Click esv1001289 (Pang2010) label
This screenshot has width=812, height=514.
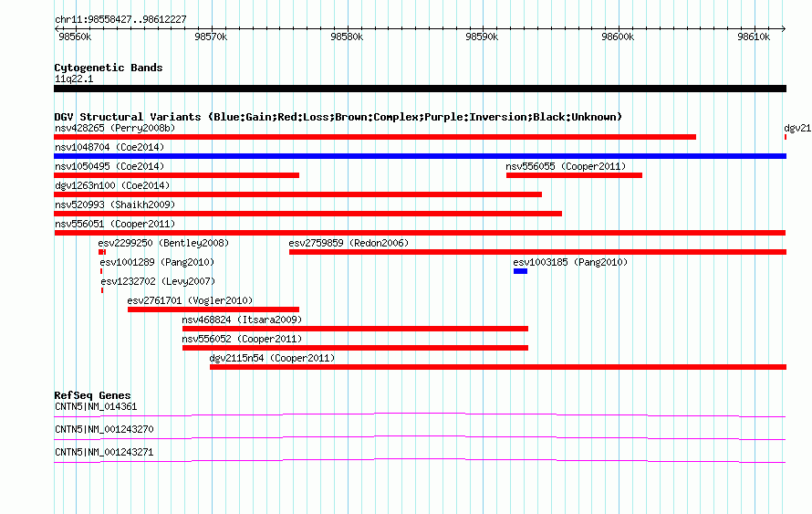coord(157,262)
